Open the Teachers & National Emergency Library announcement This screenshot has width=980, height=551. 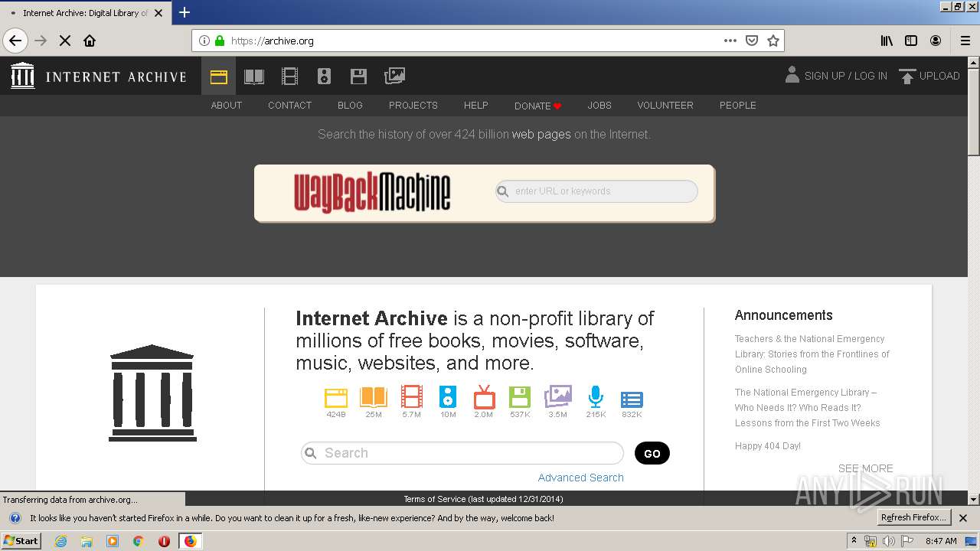[812, 354]
